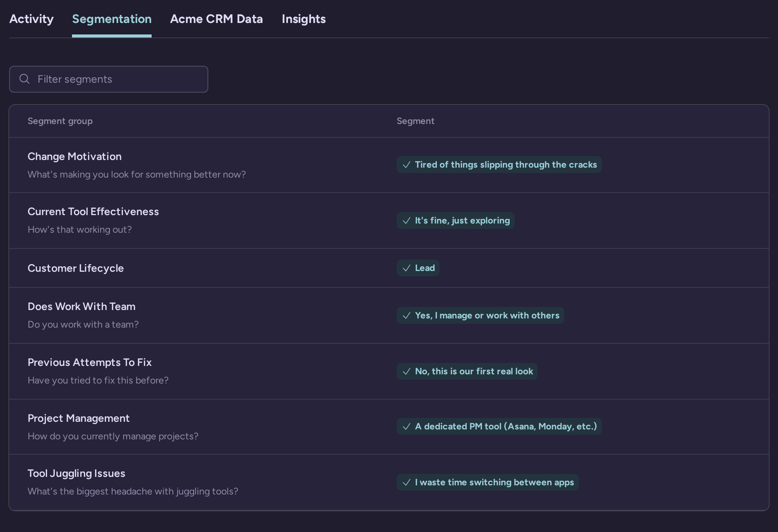Click "What's making you look for something better now?"
778x532 pixels.
coord(137,175)
